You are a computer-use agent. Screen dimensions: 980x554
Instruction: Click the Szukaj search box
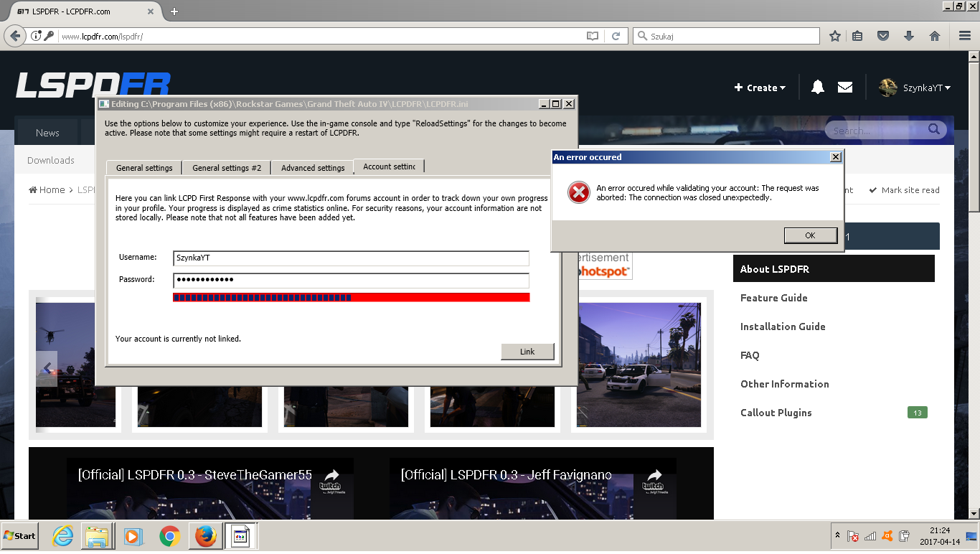pyautogui.click(x=726, y=36)
